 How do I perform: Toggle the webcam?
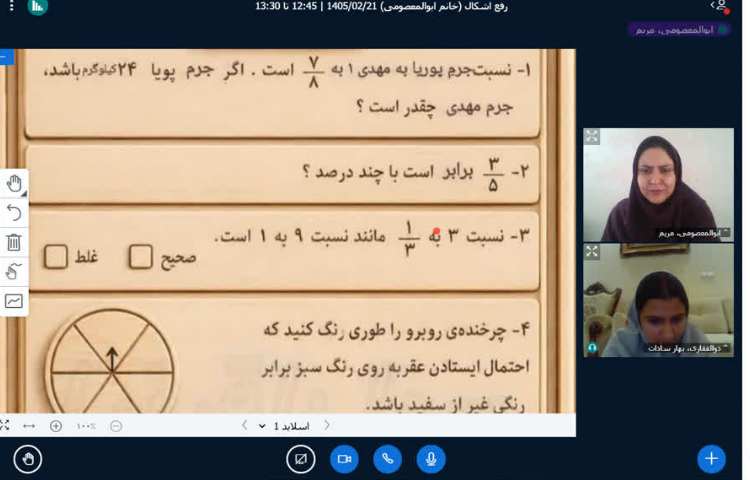click(344, 459)
